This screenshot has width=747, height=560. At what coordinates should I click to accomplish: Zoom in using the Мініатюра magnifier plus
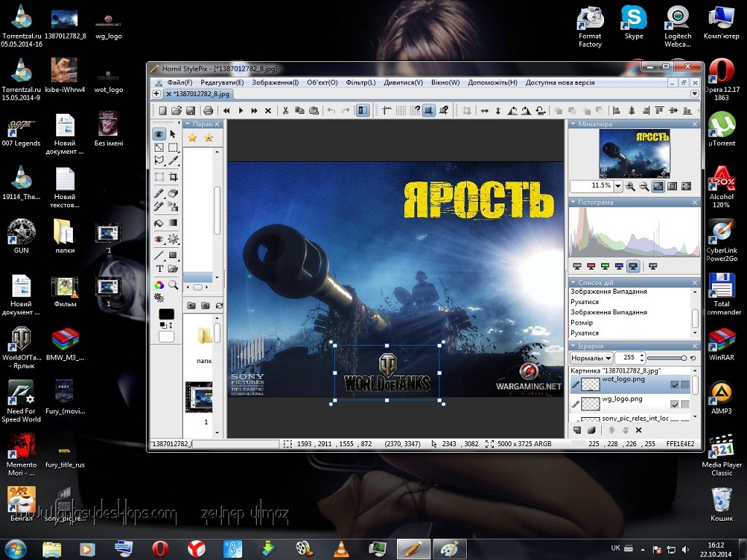pos(630,187)
